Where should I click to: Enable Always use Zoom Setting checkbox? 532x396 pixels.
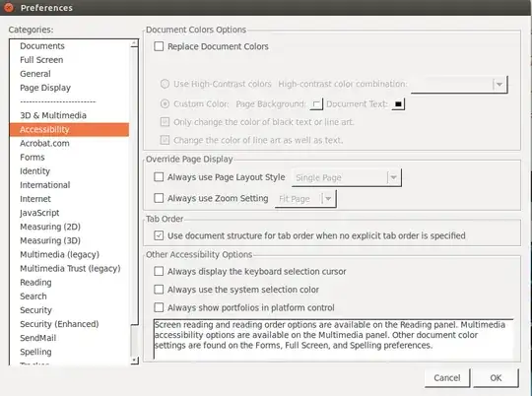pyautogui.click(x=159, y=198)
